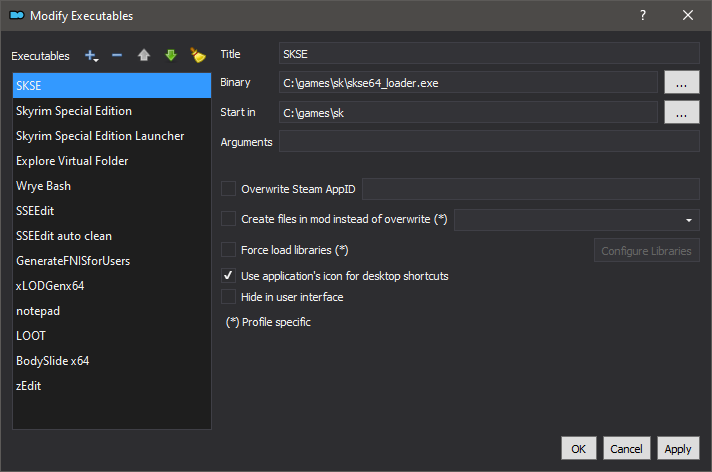The width and height of the screenshot is (712, 472).
Task: Click the Cancel button
Action: tap(627, 448)
